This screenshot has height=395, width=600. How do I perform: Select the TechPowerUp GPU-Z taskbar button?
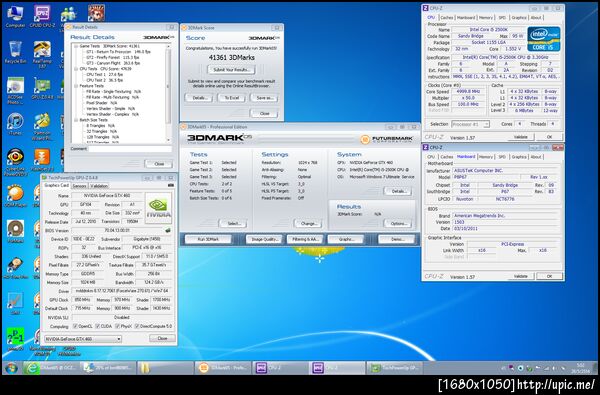click(394, 368)
